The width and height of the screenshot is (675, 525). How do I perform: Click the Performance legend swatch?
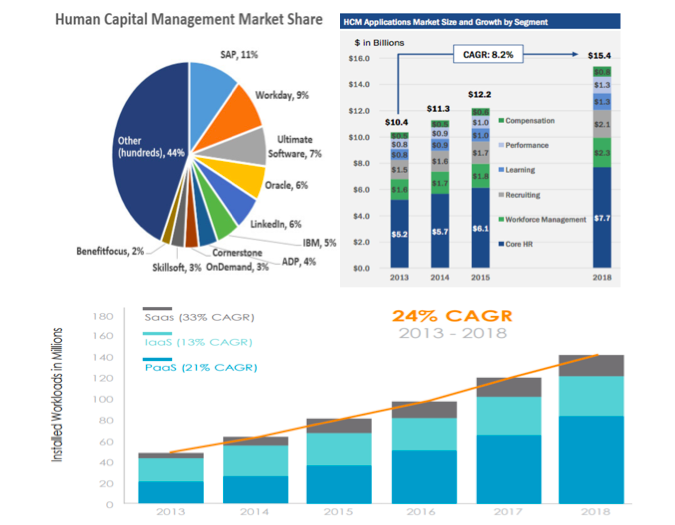tap(501, 145)
